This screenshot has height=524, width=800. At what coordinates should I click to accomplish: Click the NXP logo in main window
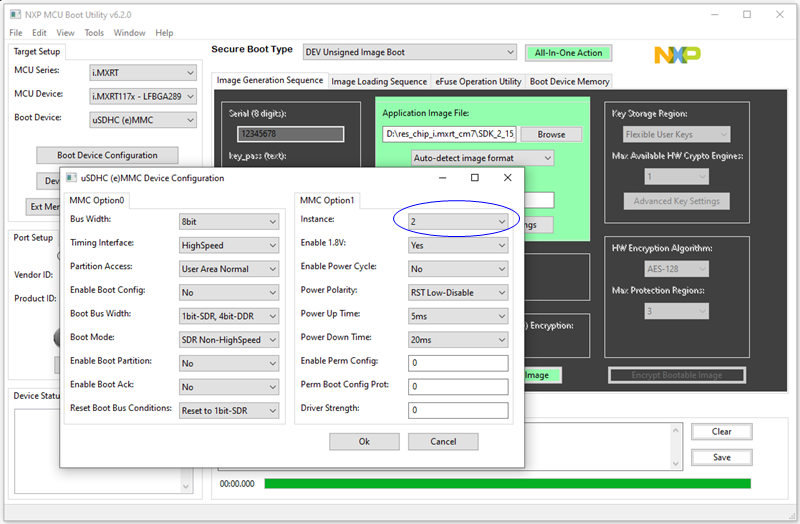678,55
